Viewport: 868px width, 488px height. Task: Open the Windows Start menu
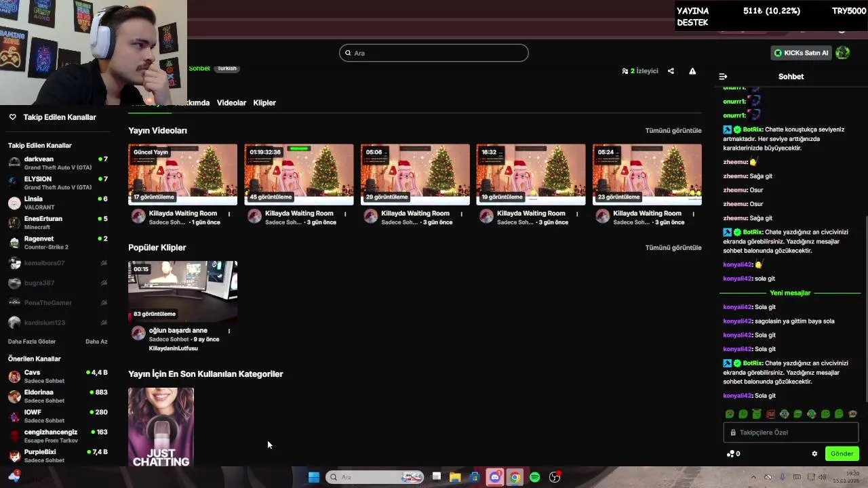(x=314, y=477)
